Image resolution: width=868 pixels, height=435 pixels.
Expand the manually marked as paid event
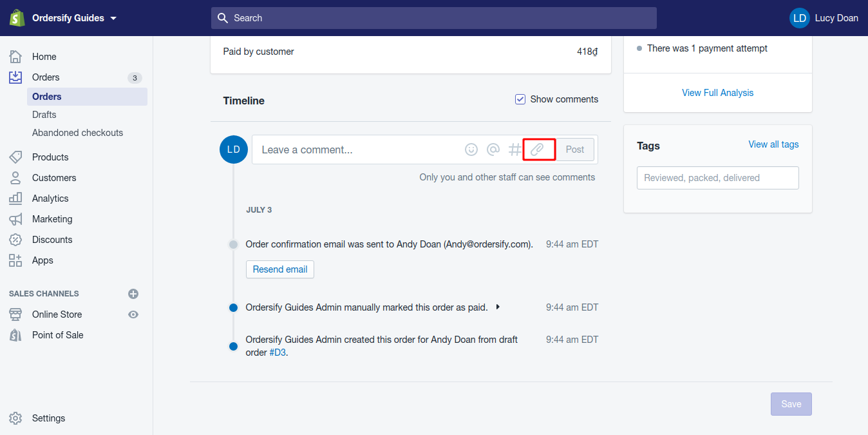(x=498, y=307)
